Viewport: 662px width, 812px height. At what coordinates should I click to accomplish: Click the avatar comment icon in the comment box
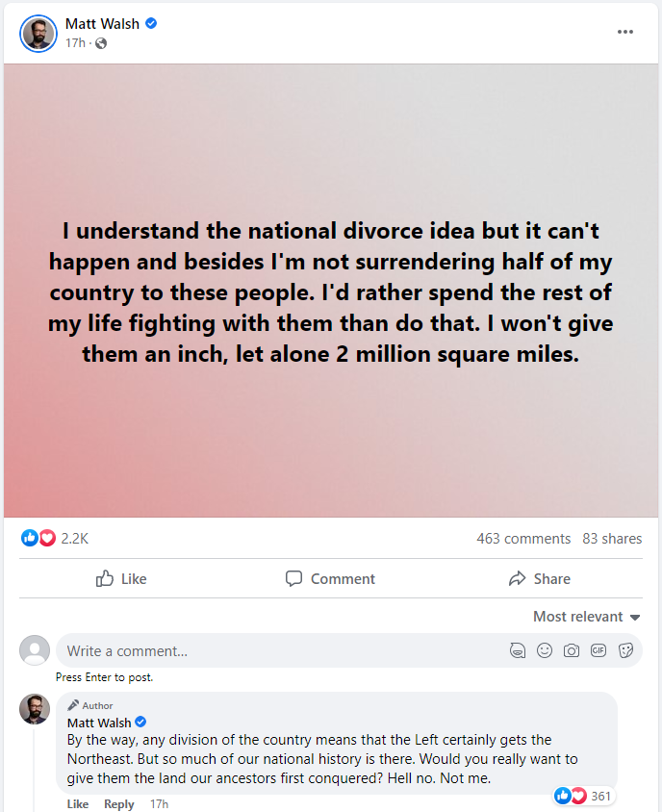518,650
